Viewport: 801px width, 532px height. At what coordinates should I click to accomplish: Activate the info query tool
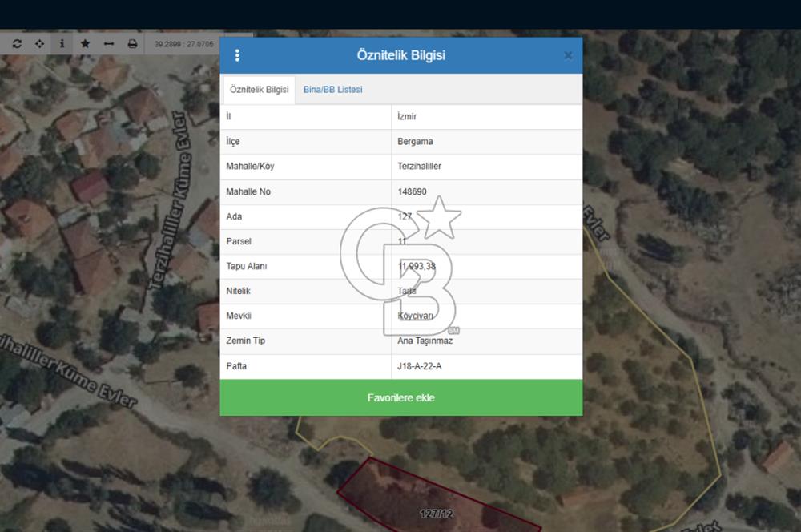click(x=62, y=44)
